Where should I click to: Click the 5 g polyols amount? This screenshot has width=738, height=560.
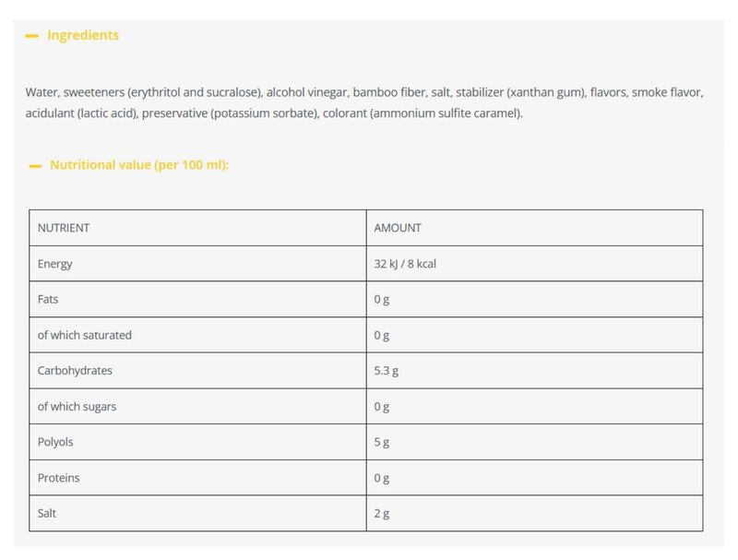382,442
